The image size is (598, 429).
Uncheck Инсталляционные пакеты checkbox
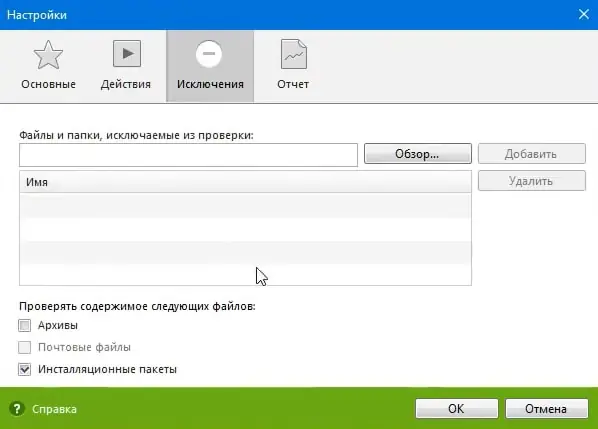click(x=25, y=369)
